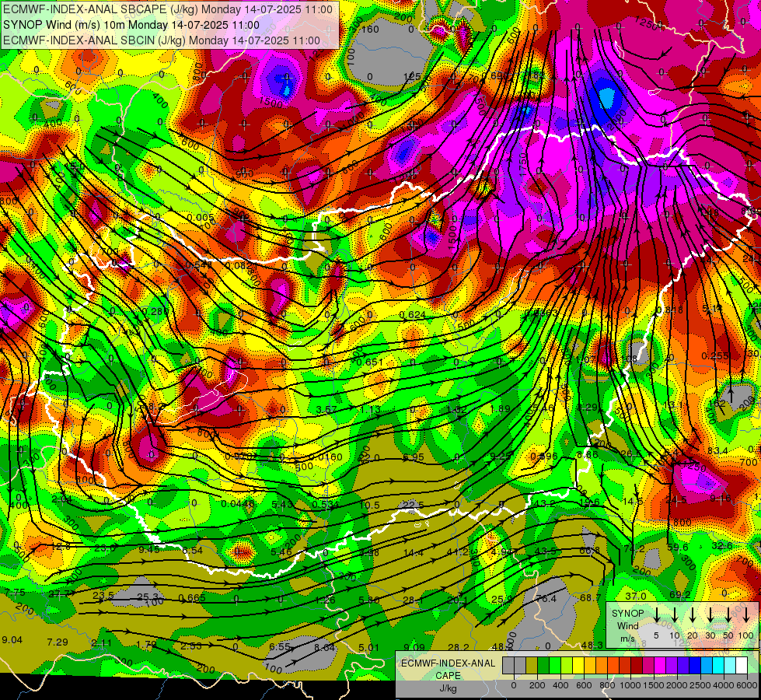This screenshot has height=700, width=761.
Task: Click the wind arrow above the 20 m/s label
Action: 693,615
